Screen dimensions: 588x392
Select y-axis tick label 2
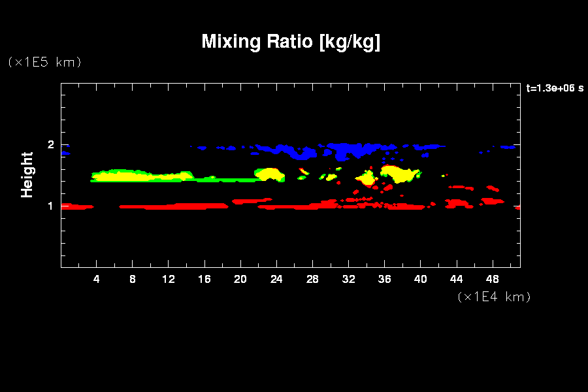click(51, 145)
